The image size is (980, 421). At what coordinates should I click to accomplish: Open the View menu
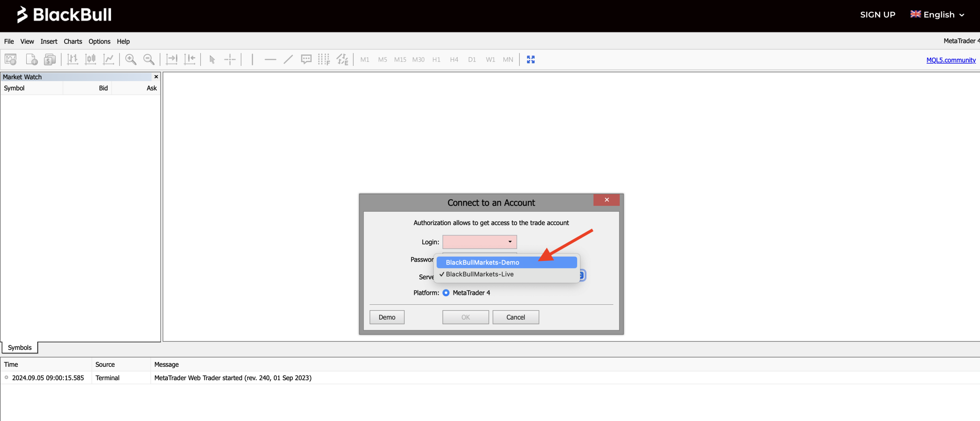[27, 41]
